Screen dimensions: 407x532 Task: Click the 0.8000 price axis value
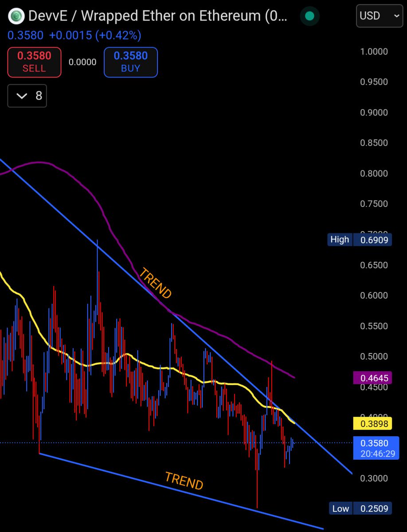pos(374,173)
